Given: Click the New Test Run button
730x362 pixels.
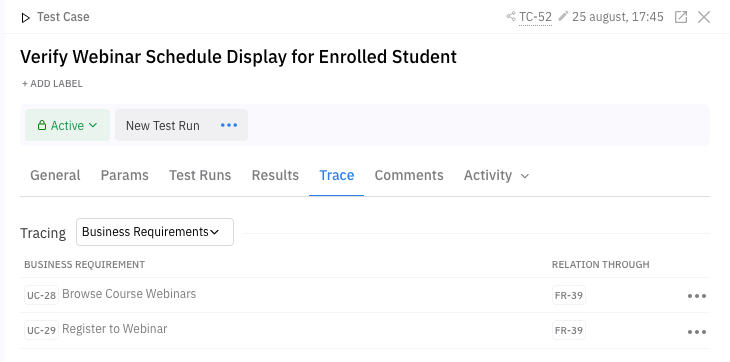Looking at the screenshot, I should [x=163, y=126].
